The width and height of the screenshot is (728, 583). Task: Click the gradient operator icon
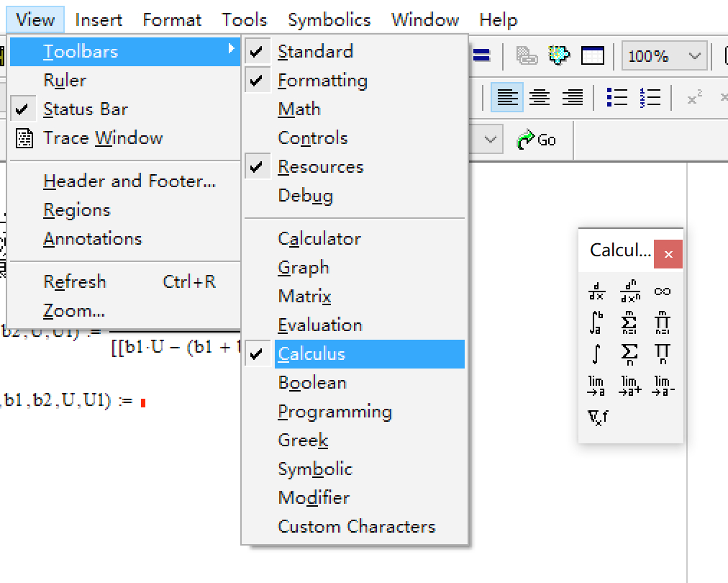[598, 417]
